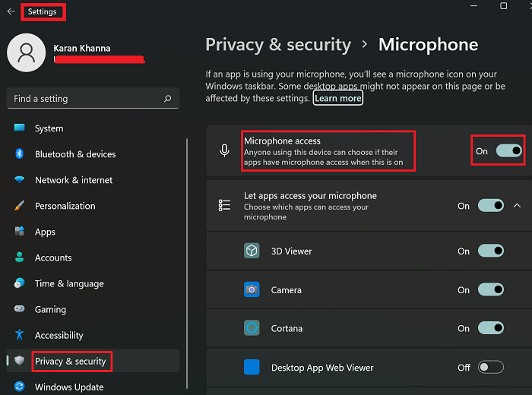Turn off the Microphone access toggle
Screen dimensions: 532x395
click(509, 150)
